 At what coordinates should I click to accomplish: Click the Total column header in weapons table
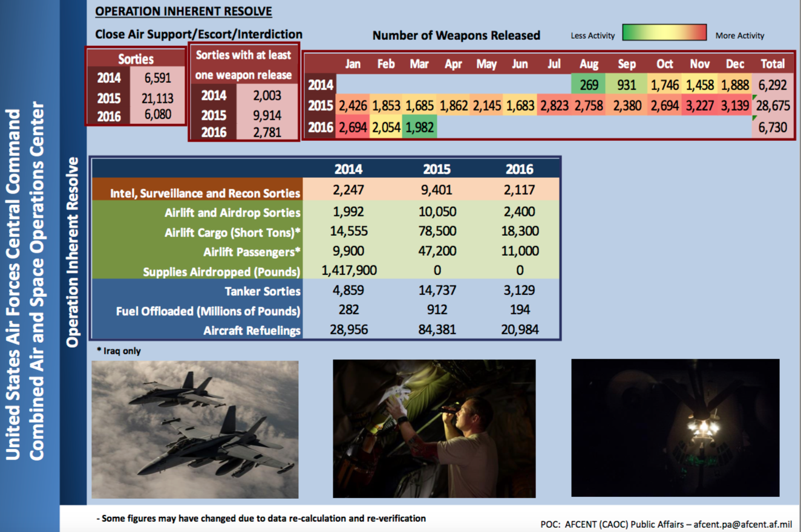click(773, 63)
